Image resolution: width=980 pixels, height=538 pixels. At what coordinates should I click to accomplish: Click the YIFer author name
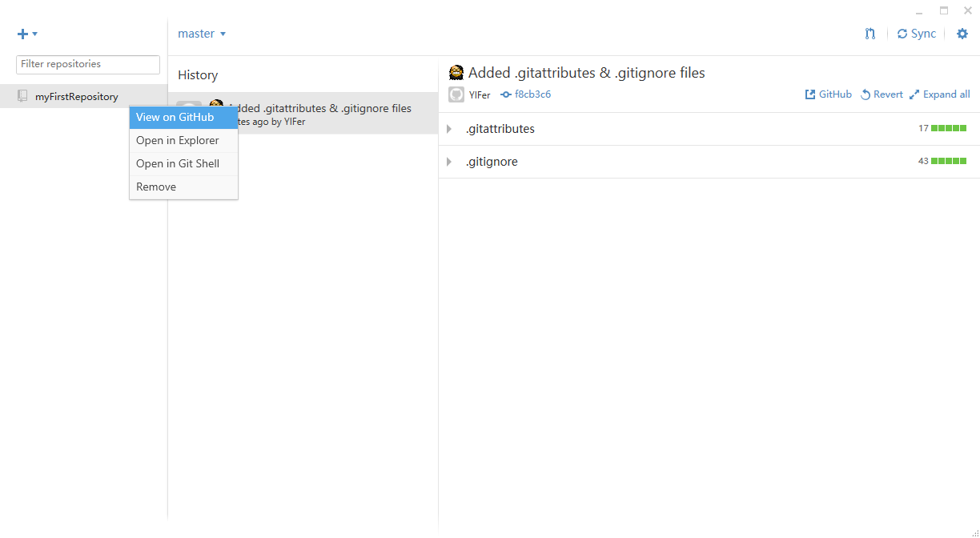click(x=480, y=95)
